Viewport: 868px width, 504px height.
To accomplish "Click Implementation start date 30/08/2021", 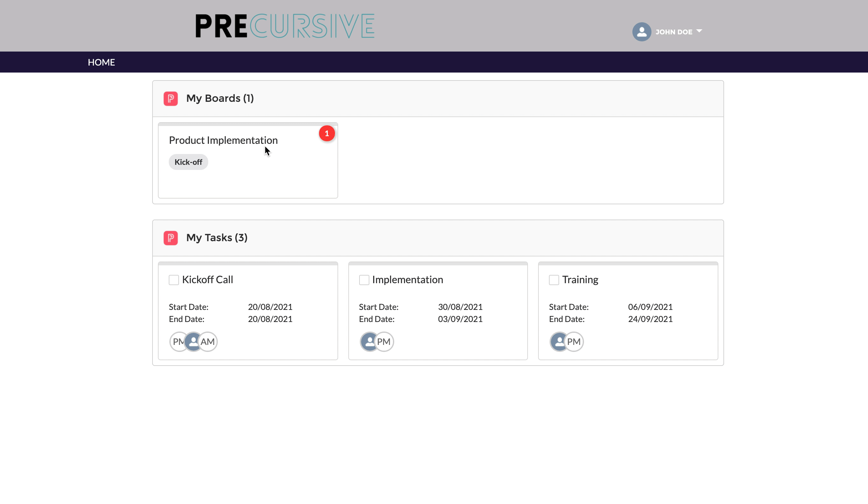I will tap(460, 307).
